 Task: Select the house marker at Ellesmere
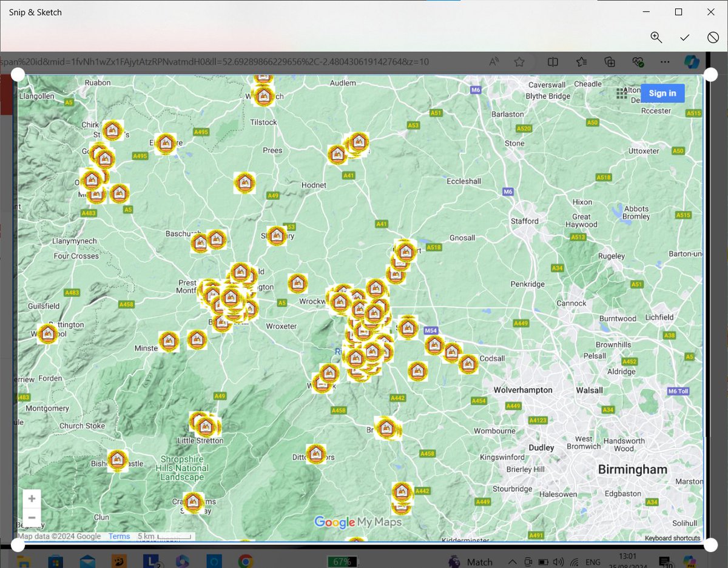point(165,144)
